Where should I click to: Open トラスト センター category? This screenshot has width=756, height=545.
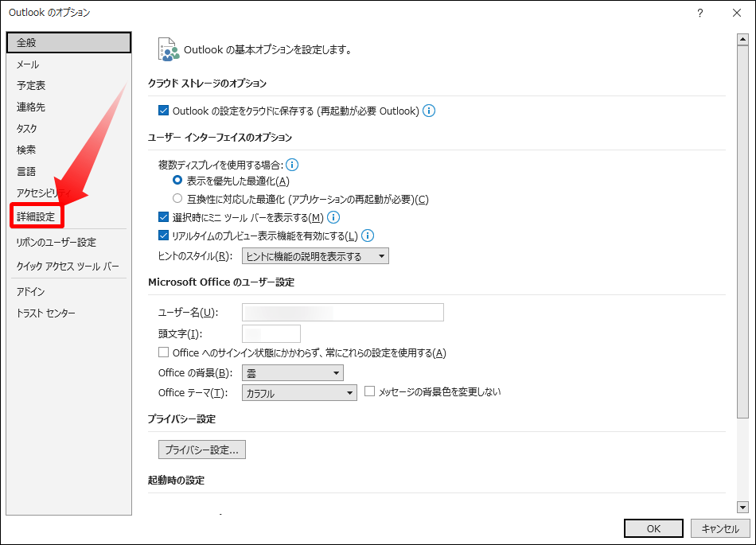coord(69,313)
